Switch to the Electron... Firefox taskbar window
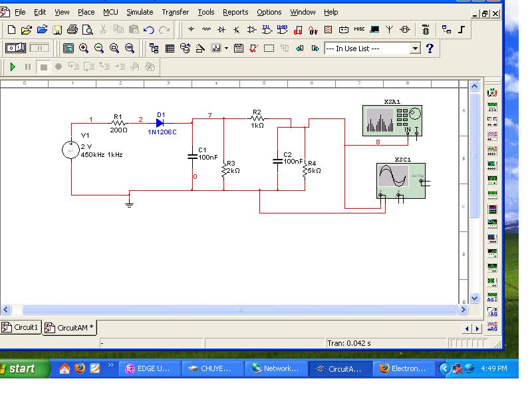 (x=403, y=368)
